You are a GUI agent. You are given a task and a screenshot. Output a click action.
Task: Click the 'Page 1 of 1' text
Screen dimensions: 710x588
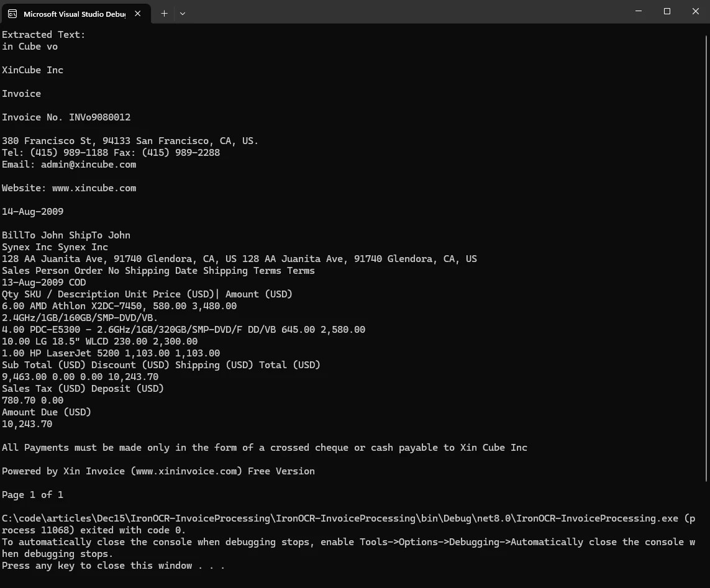click(x=32, y=495)
